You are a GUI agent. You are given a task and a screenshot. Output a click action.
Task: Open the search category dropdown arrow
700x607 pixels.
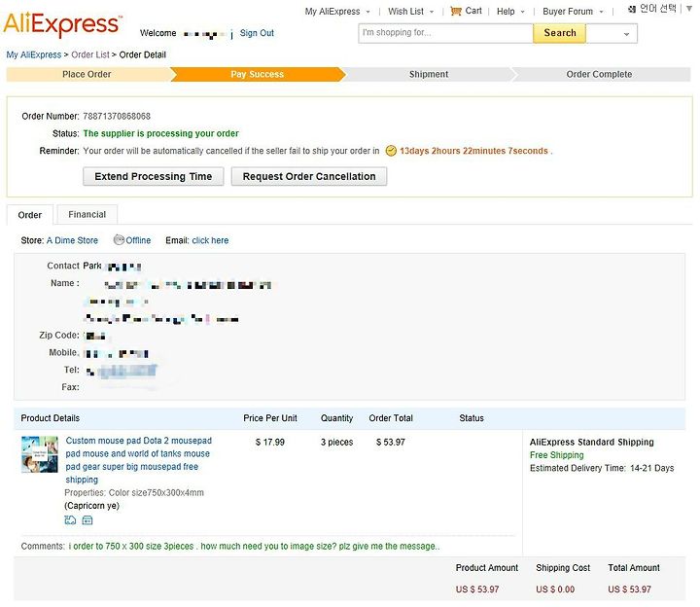point(626,34)
